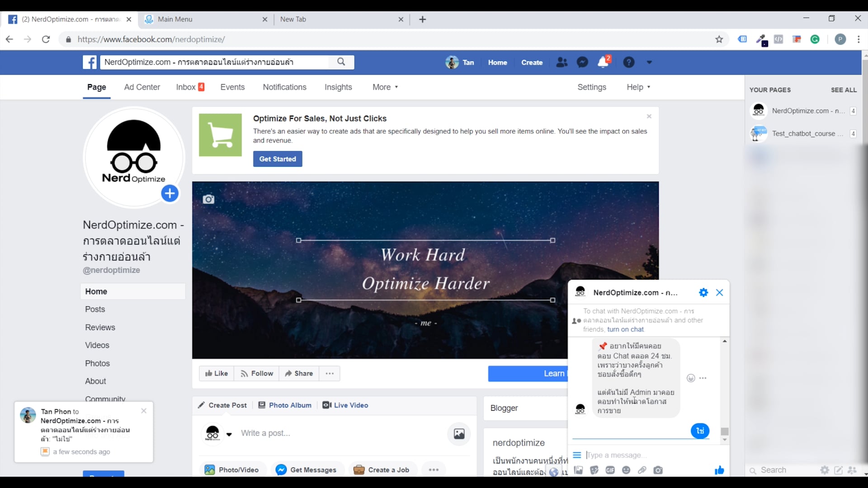Close the NerdOptimize chat window
Image resolution: width=868 pixels, height=488 pixels.
(x=720, y=292)
